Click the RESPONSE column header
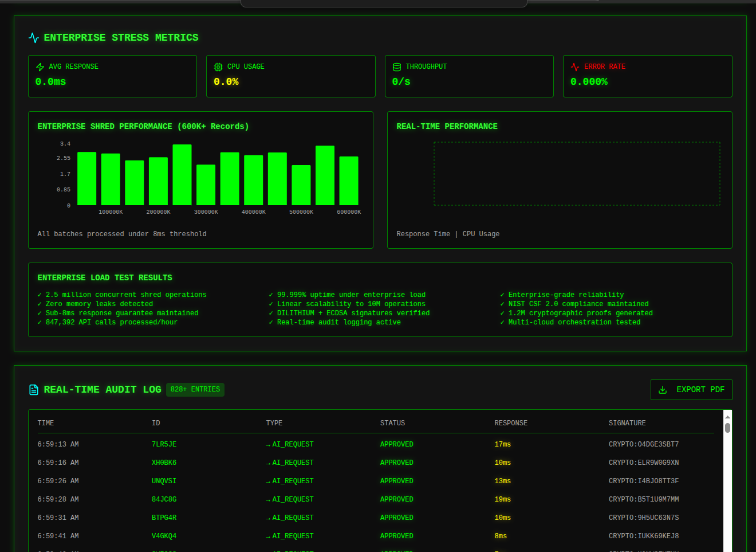The width and height of the screenshot is (756, 552). coord(511,423)
